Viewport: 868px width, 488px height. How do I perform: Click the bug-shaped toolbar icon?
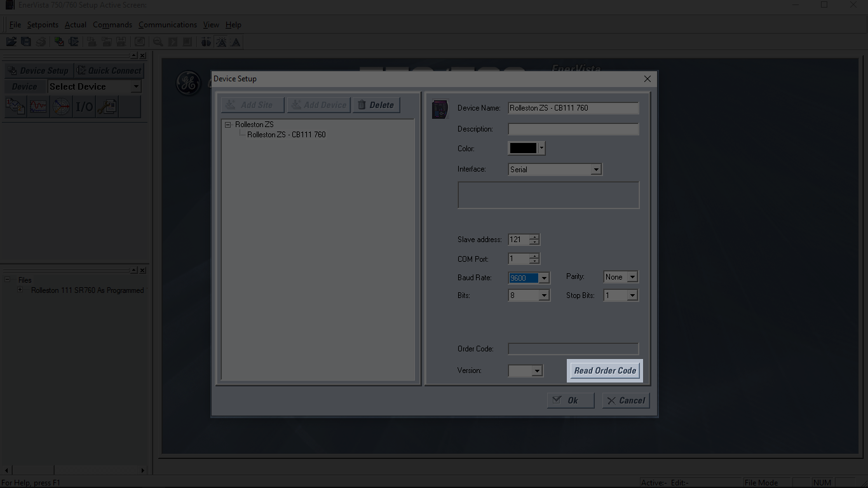tap(206, 42)
